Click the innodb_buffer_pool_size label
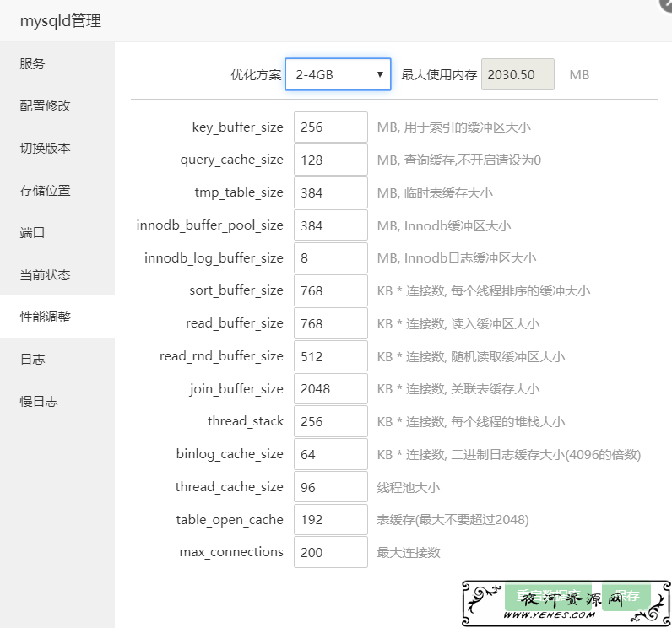This screenshot has width=672, height=628. [x=210, y=225]
